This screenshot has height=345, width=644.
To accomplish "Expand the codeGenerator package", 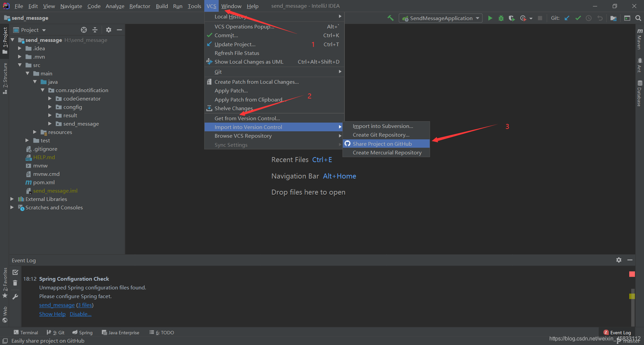I will point(50,98).
